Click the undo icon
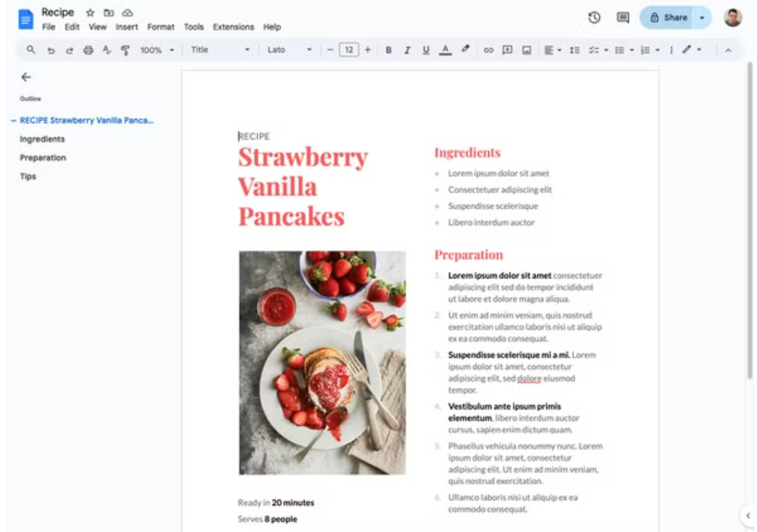Screen dimensions: 757x532 (x=51, y=50)
